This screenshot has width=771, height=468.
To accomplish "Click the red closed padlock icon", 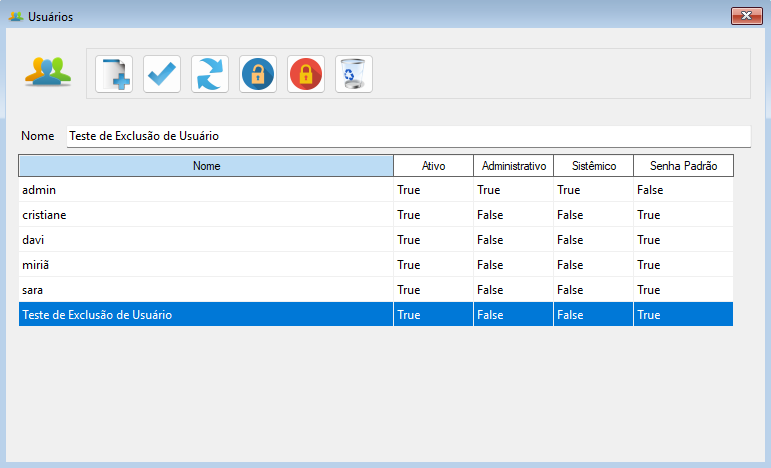I will (x=306, y=74).
